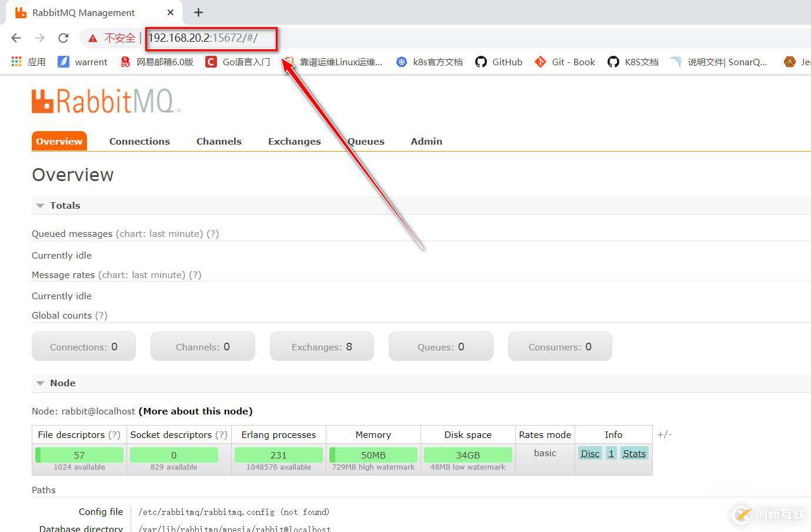The width and height of the screenshot is (811, 532).
Task: Open 'More about this node' link
Action: coord(195,411)
